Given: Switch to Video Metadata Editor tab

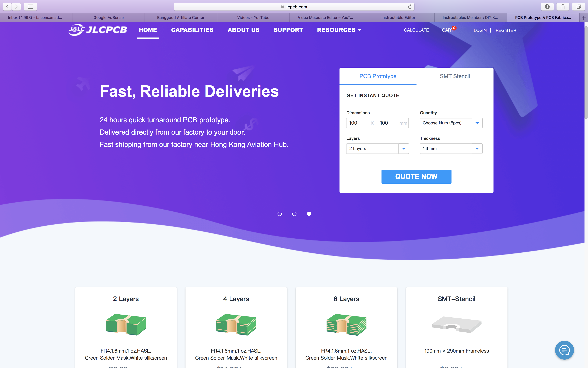Looking at the screenshot, I should (x=325, y=18).
